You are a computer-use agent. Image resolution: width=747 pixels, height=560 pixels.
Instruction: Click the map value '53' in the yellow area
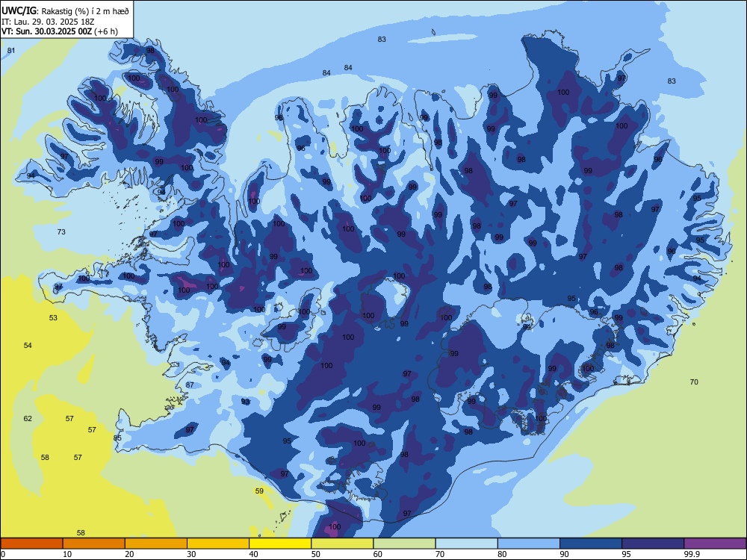click(53, 317)
